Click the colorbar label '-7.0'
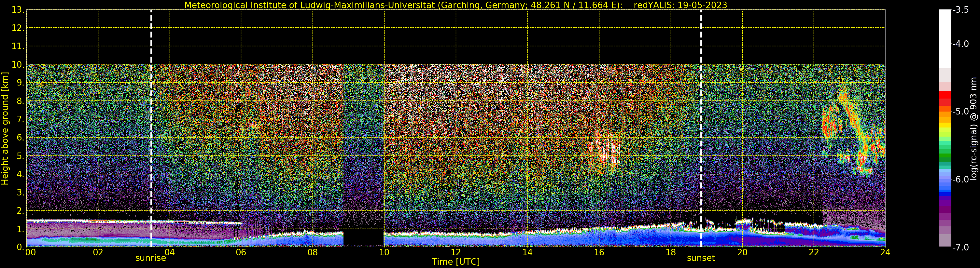The height and width of the screenshot is (268, 980). pyautogui.click(x=960, y=248)
